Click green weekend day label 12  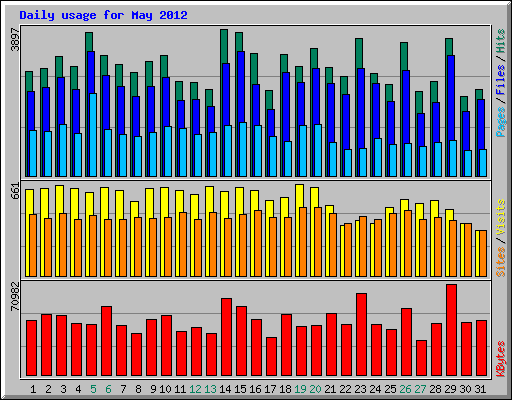[195, 389]
